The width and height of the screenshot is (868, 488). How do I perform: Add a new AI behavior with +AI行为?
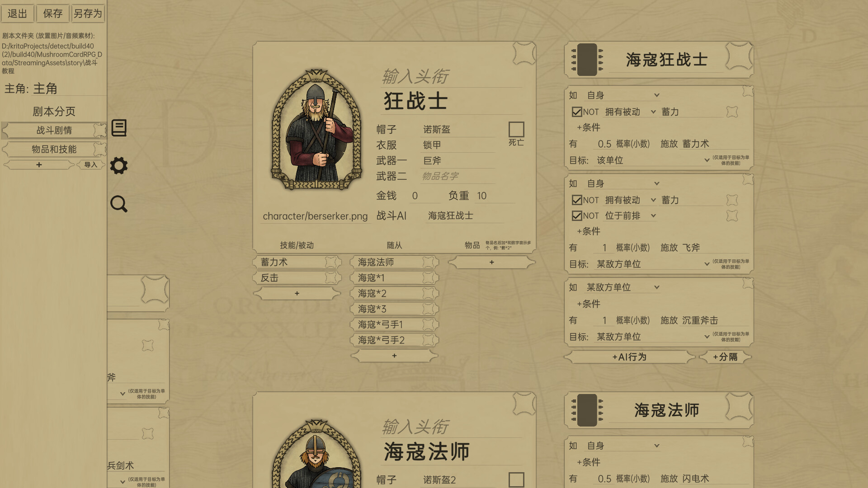(x=629, y=357)
